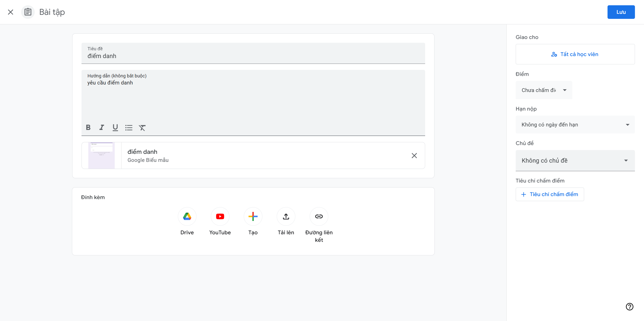The width and height of the screenshot is (644, 321).
Task: Open the điểm danh form thumbnail
Action: coord(102,155)
